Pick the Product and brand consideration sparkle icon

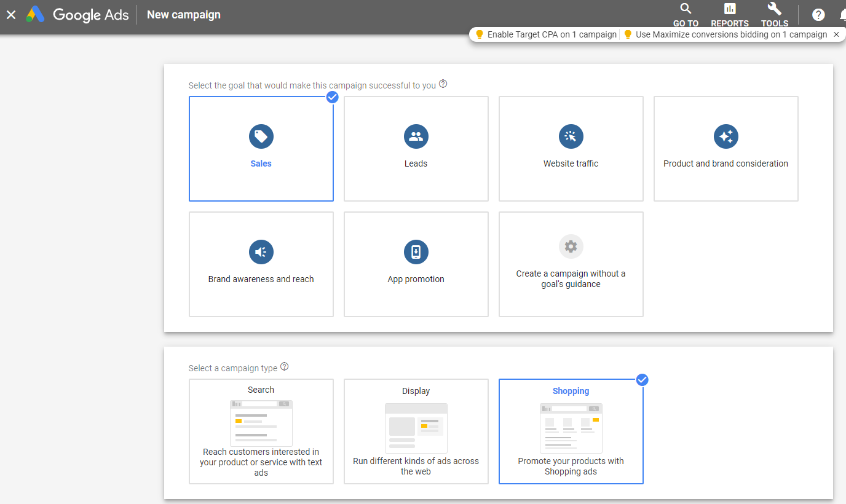click(725, 136)
